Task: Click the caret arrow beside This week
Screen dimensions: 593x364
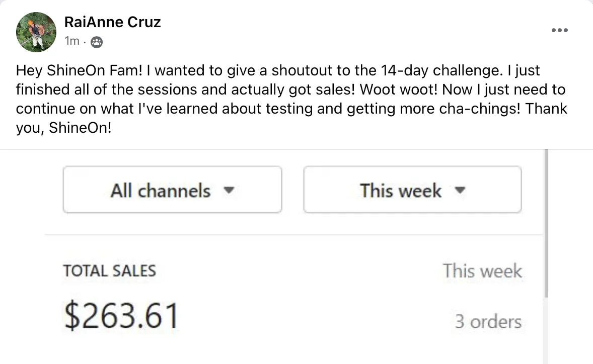Action: [x=460, y=190]
